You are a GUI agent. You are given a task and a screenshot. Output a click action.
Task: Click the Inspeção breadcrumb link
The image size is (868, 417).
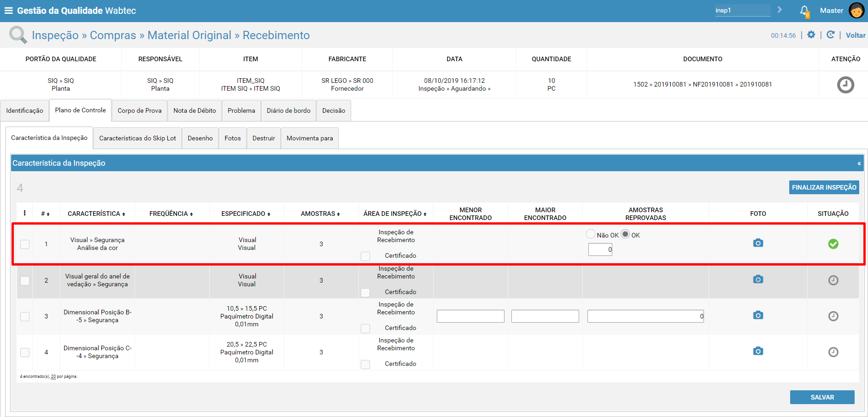point(55,35)
